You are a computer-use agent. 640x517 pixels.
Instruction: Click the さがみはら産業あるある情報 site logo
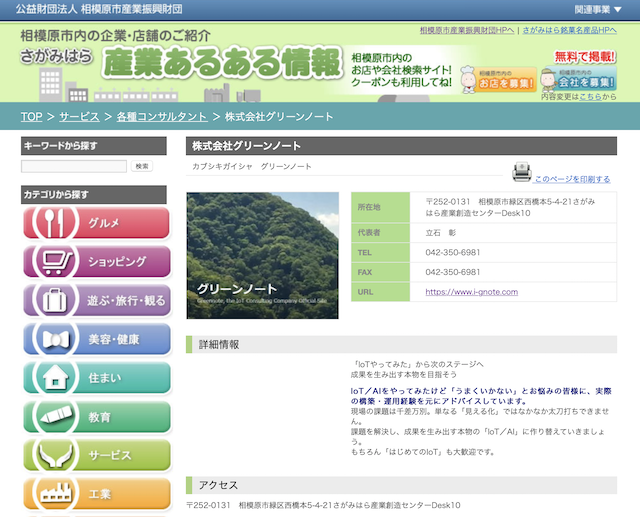[x=180, y=62]
